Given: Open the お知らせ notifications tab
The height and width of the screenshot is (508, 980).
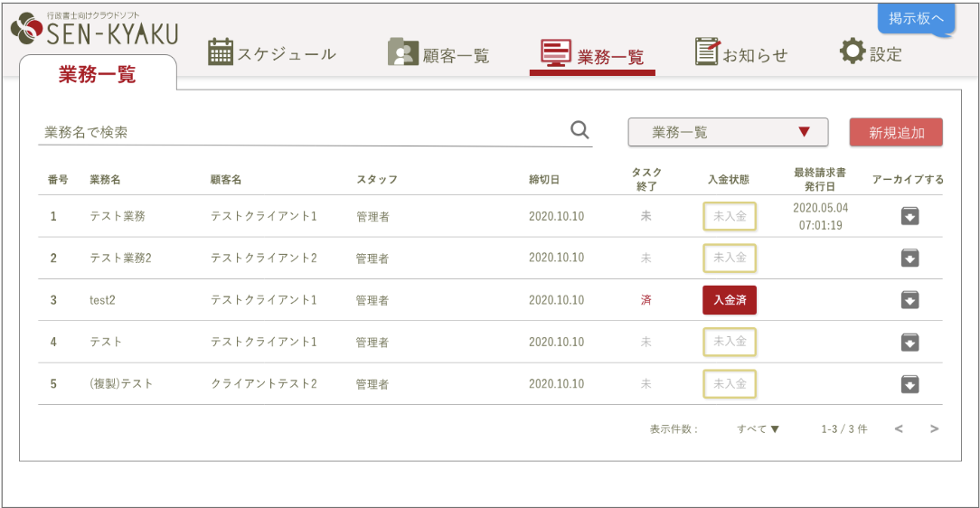Looking at the screenshot, I should coord(741,54).
